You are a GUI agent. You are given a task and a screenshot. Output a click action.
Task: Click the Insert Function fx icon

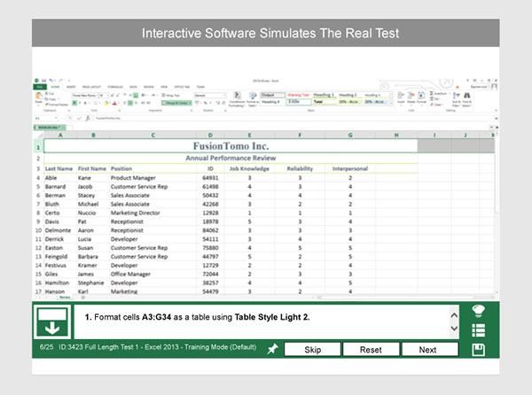click(x=88, y=118)
